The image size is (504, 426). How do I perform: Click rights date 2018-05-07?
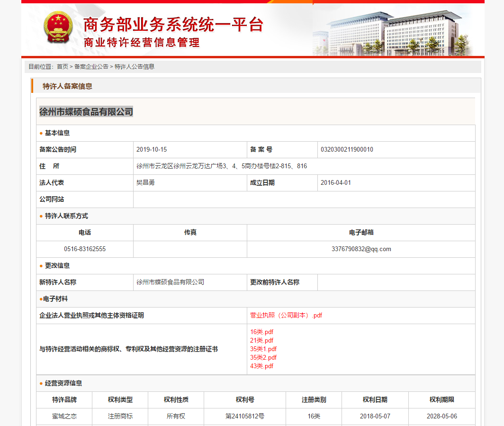[375, 417]
